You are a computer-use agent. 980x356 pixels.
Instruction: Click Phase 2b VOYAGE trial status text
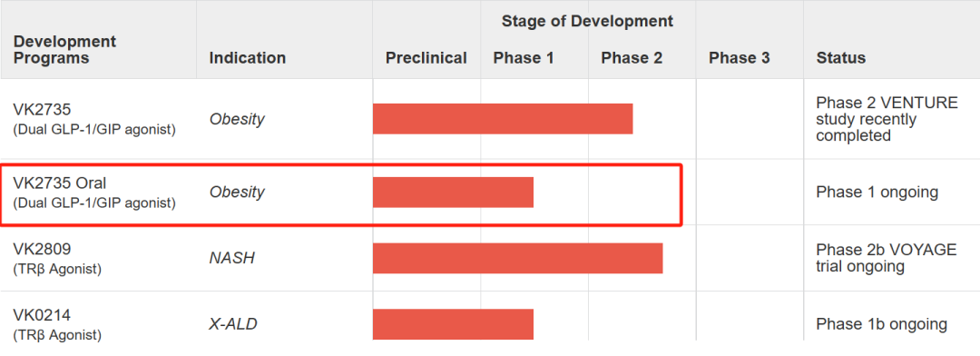(x=887, y=259)
